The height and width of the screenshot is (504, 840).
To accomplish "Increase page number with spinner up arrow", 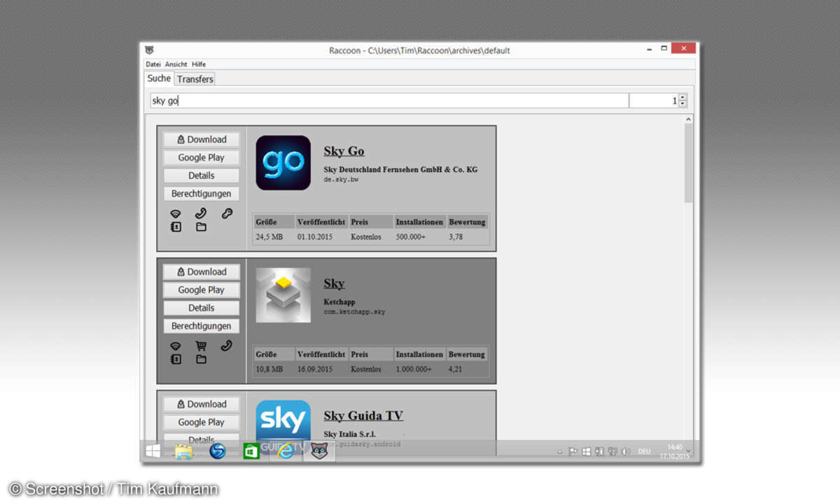I will click(x=683, y=97).
